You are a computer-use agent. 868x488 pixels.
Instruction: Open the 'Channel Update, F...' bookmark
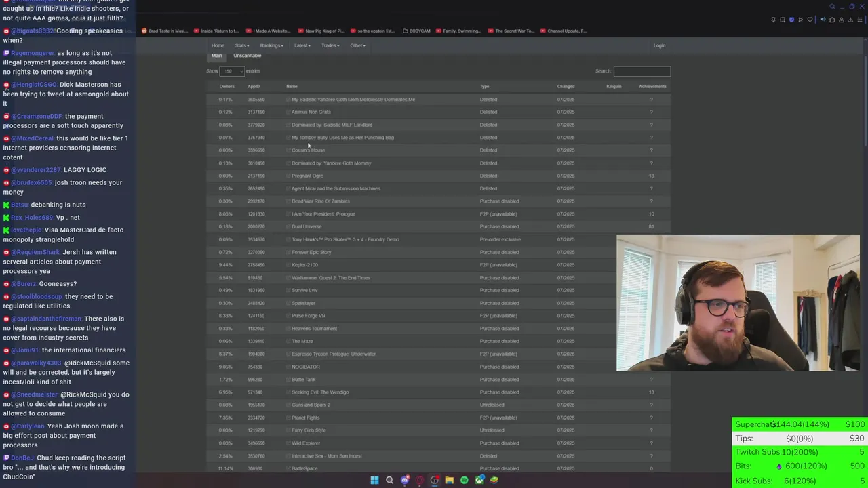[564, 30]
